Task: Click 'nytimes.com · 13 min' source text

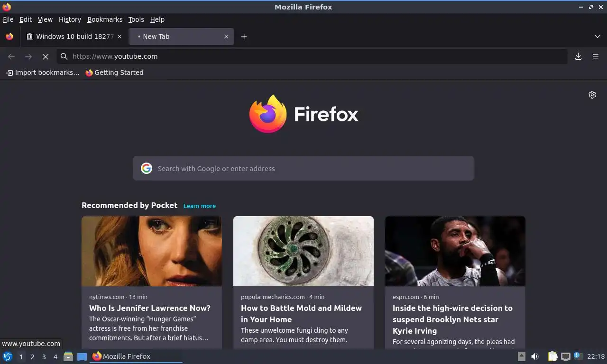Action: [118, 297]
